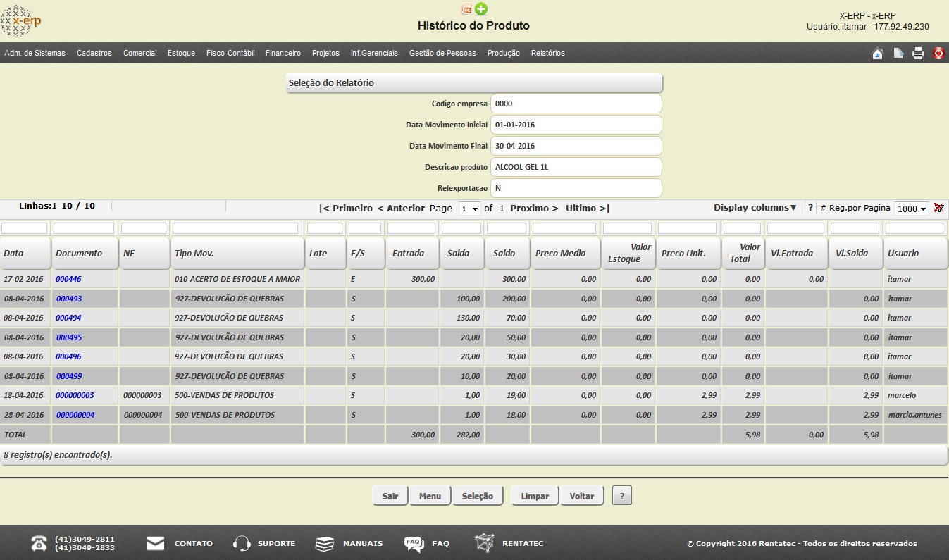Click the telephone icon in the footer

click(x=39, y=543)
